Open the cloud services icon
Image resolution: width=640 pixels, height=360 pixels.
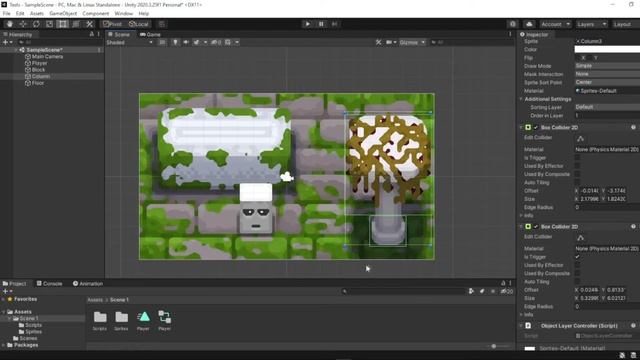click(529, 24)
